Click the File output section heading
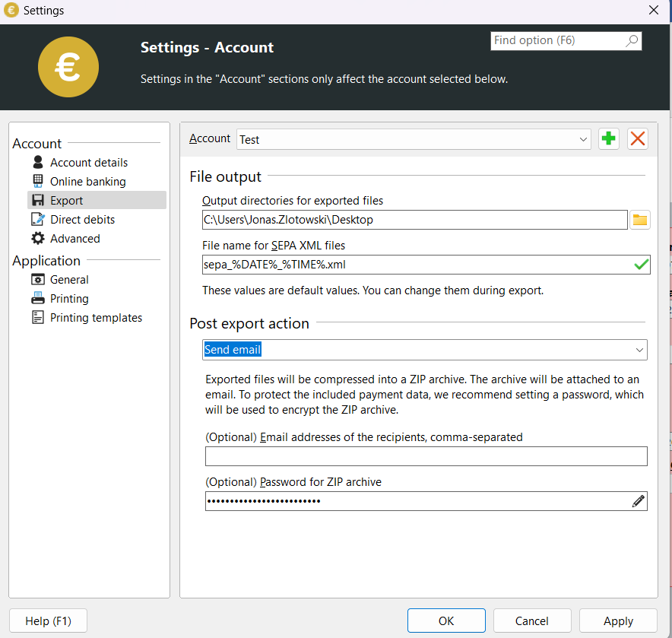The width and height of the screenshot is (672, 638). (226, 176)
